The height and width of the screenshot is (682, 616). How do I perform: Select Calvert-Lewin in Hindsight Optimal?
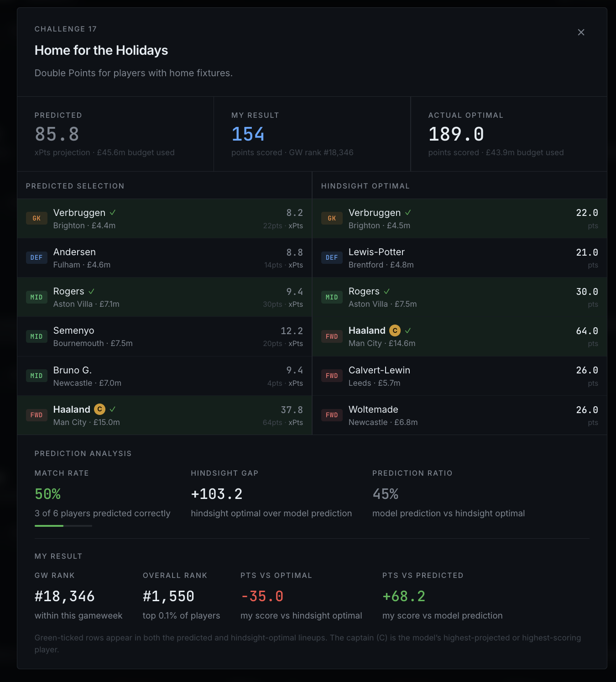pyautogui.click(x=459, y=376)
